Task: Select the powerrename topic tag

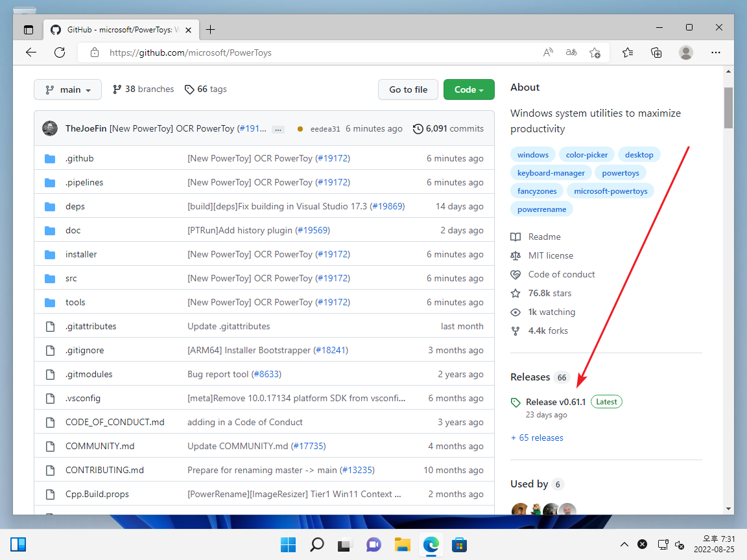Action: coord(541,209)
